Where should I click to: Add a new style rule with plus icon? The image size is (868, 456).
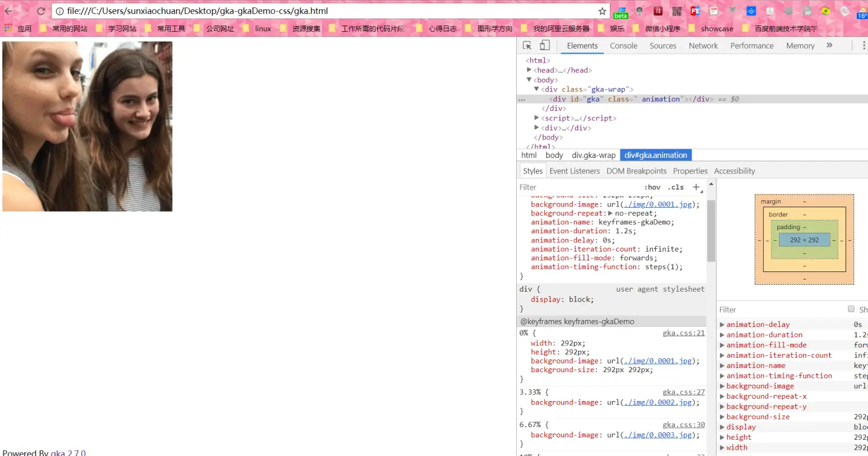pos(696,187)
